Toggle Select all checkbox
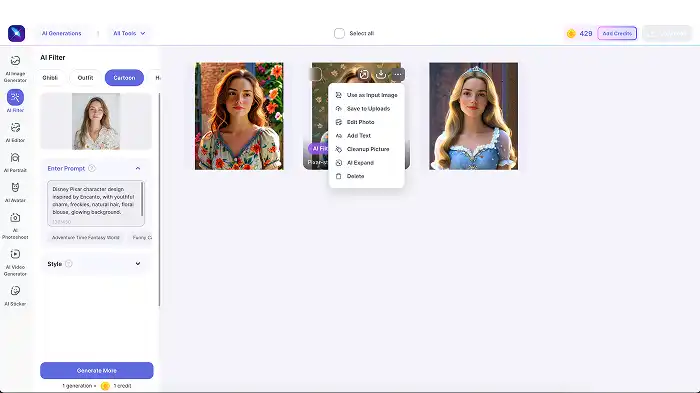Image resolution: width=700 pixels, height=393 pixels. [339, 33]
